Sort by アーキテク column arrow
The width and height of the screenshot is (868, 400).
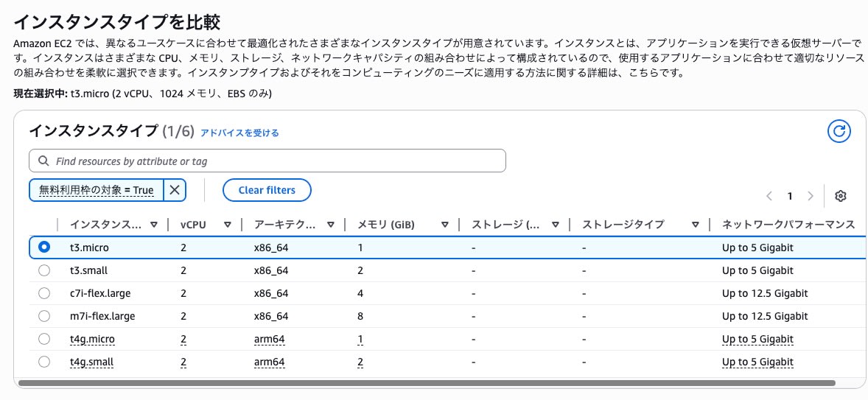coord(331,225)
